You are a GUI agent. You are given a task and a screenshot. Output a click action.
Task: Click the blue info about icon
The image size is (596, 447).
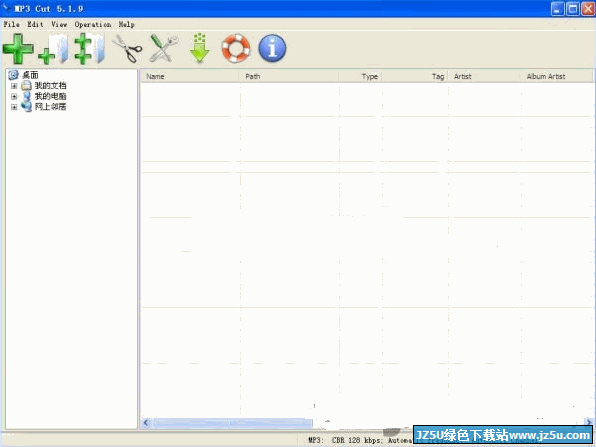[x=272, y=48]
